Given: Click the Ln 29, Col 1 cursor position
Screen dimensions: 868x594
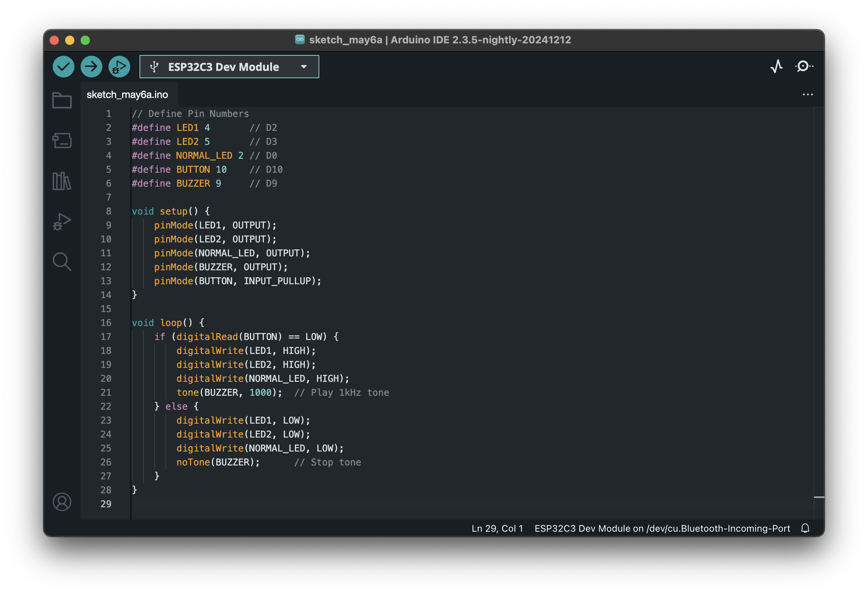Looking at the screenshot, I should point(497,528).
